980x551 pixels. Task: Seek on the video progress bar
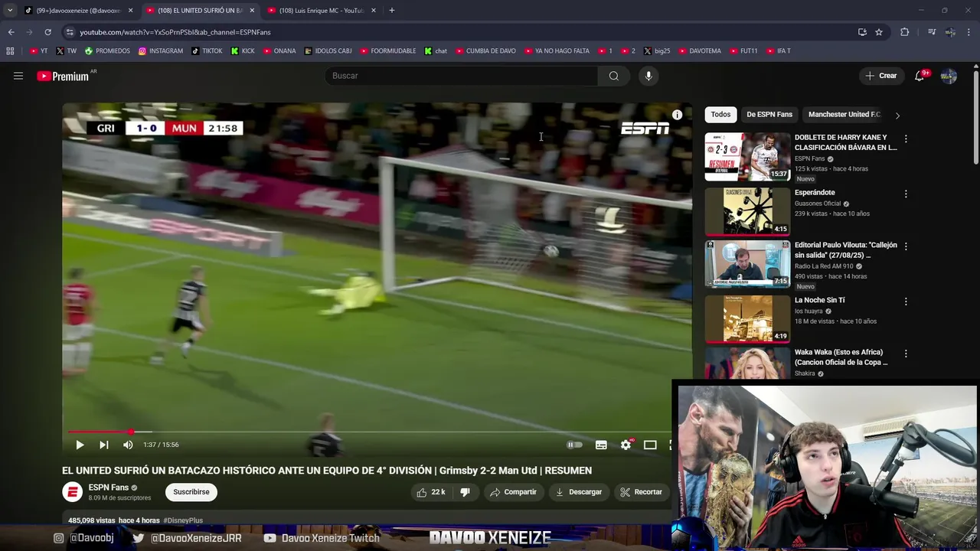point(371,432)
